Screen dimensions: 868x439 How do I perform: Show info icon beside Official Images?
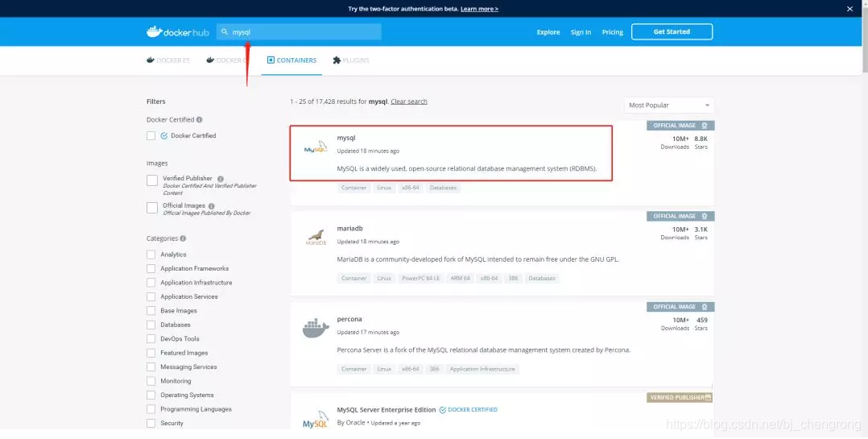point(212,206)
